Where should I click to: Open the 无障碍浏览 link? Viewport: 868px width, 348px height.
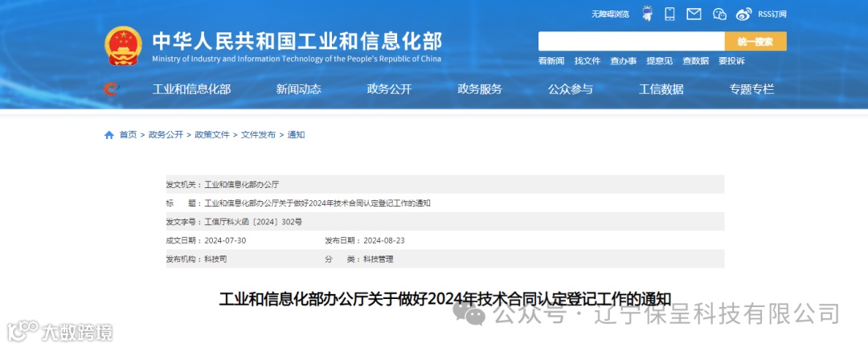pos(610,14)
